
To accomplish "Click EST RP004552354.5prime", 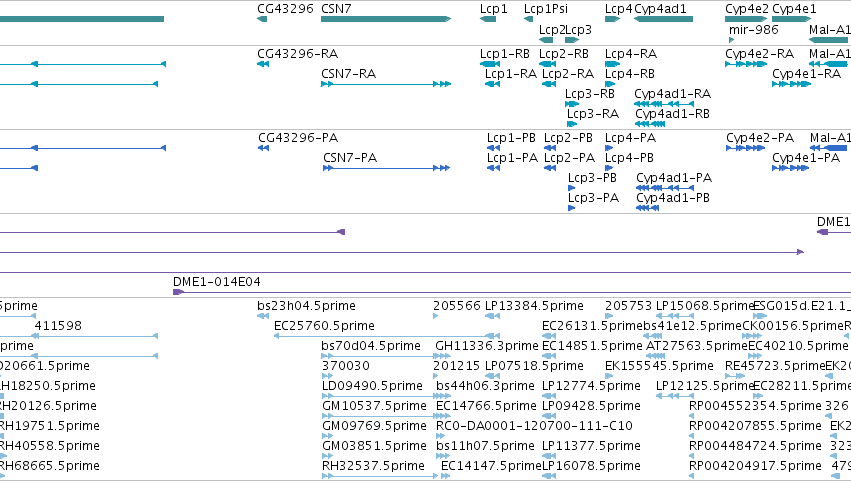I will pos(755,406).
